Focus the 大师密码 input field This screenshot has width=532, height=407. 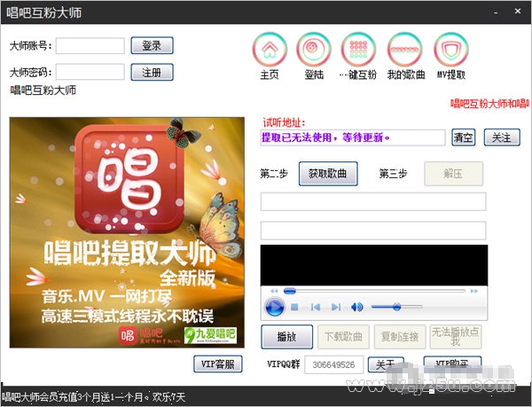tap(90, 72)
